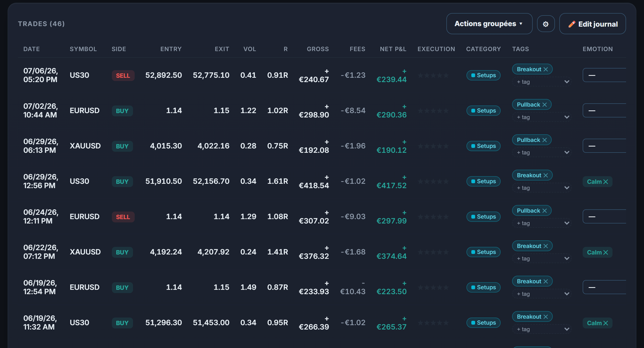Click Setups category on 07/02/26 EURUSD trade
644x348 pixels.
483,111
